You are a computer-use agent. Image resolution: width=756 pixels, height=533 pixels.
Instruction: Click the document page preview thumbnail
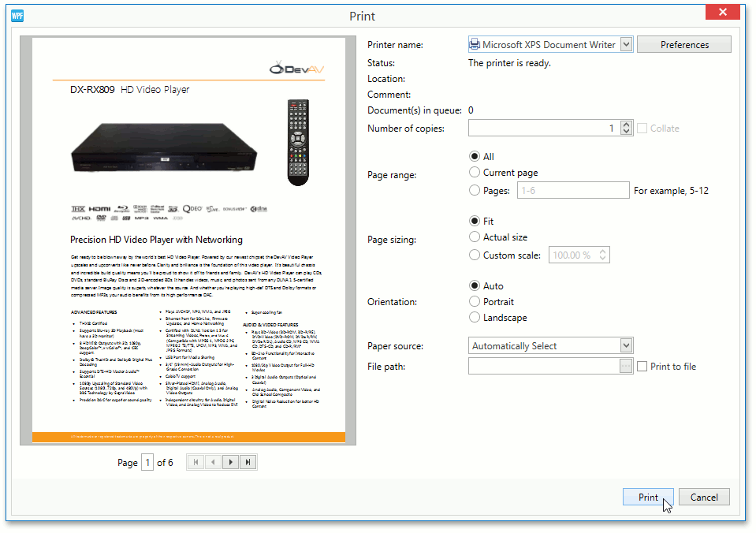[x=188, y=240]
